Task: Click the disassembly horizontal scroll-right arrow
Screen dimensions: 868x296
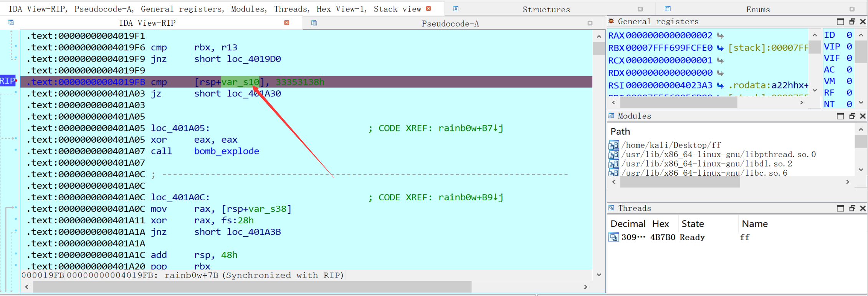Action: pyautogui.click(x=585, y=287)
